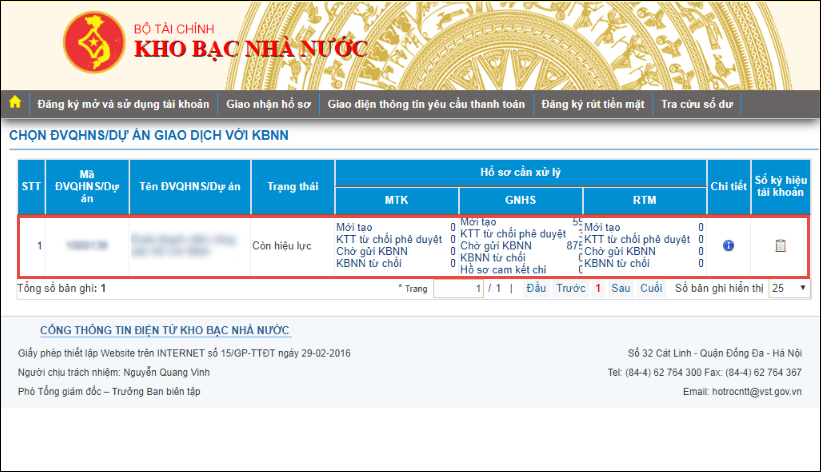Open the Giao nhận hồ sơ menu
Image resolution: width=821 pixels, height=472 pixels.
[x=270, y=103]
